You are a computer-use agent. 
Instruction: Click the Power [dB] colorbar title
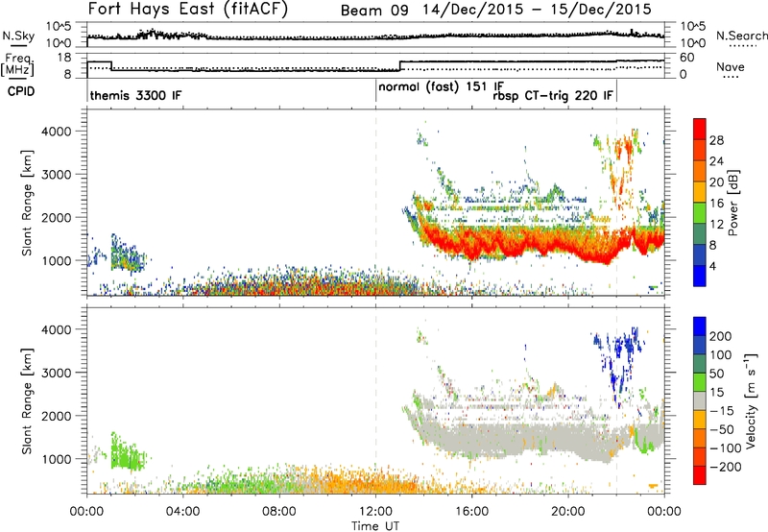click(x=732, y=203)
